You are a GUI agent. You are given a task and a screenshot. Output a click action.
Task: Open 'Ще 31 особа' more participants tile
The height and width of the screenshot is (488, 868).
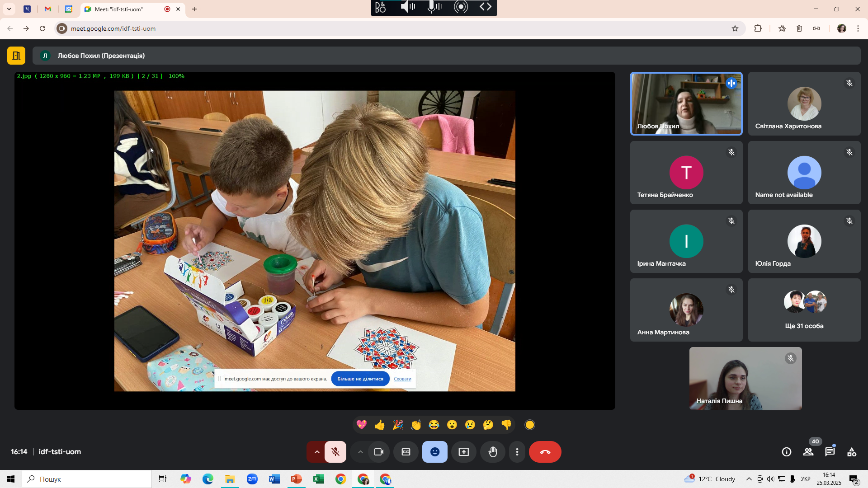pyautogui.click(x=804, y=310)
